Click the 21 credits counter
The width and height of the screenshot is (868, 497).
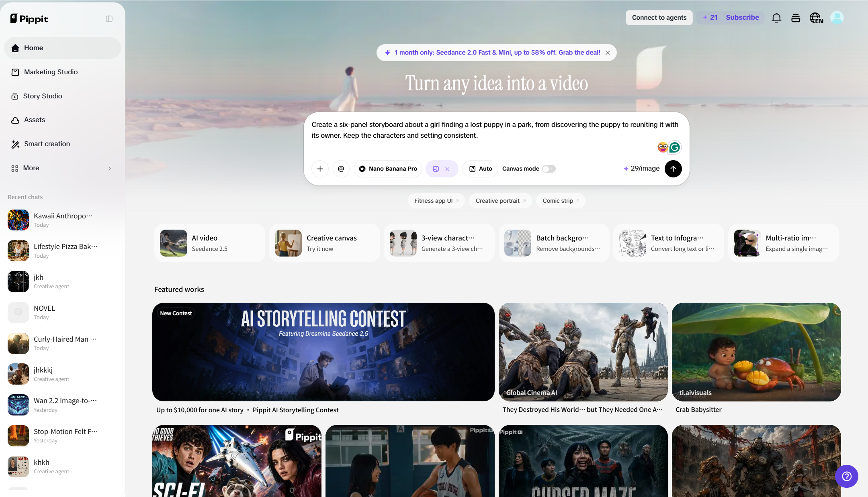(x=710, y=18)
